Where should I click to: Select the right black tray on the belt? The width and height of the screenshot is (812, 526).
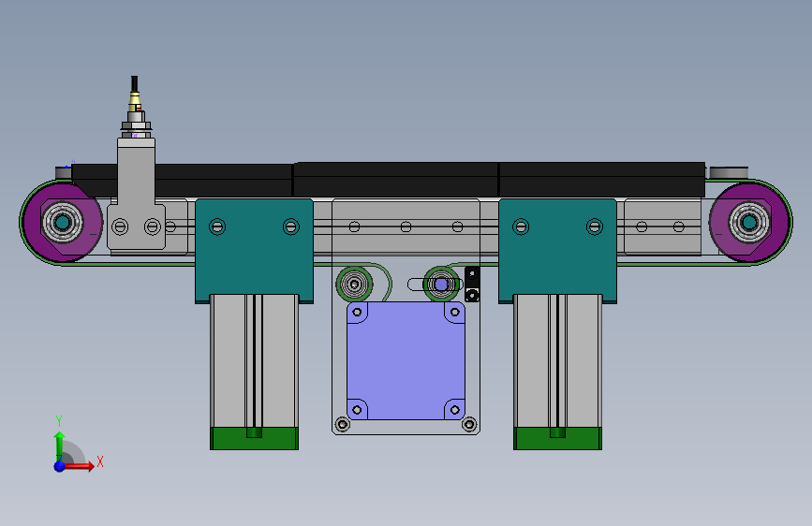(602, 180)
